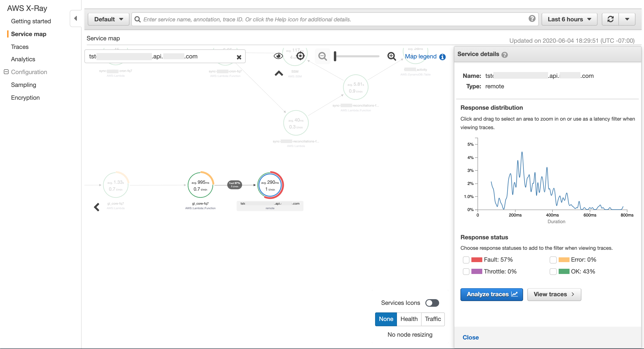Click Analyze traces button
This screenshot has height=349, width=644.
pos(492,294)
